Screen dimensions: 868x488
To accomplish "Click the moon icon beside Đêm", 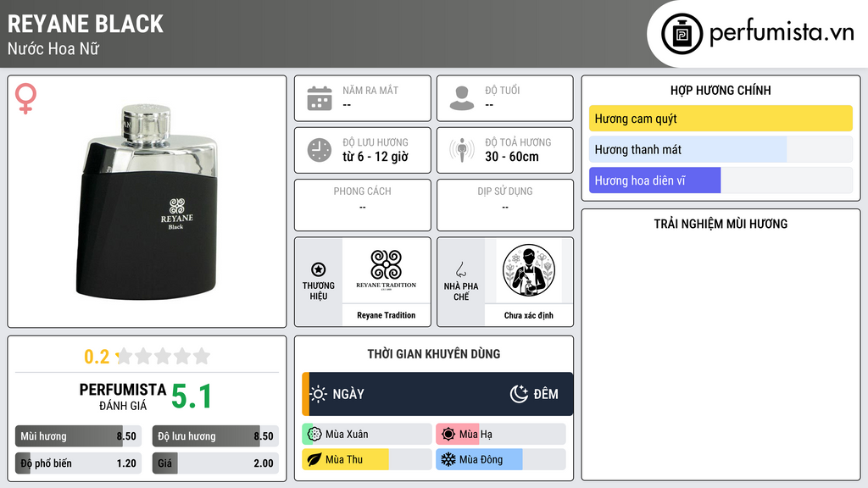I will point(519,394).
